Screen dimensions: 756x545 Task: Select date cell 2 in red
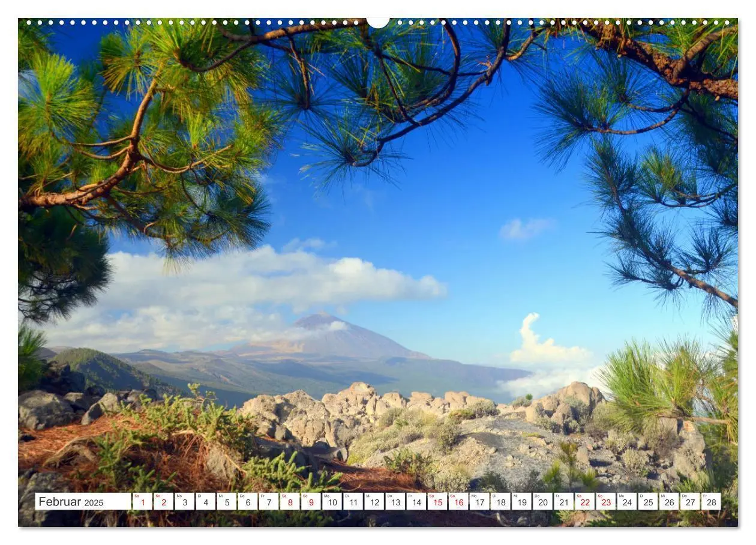click(163, 502)
